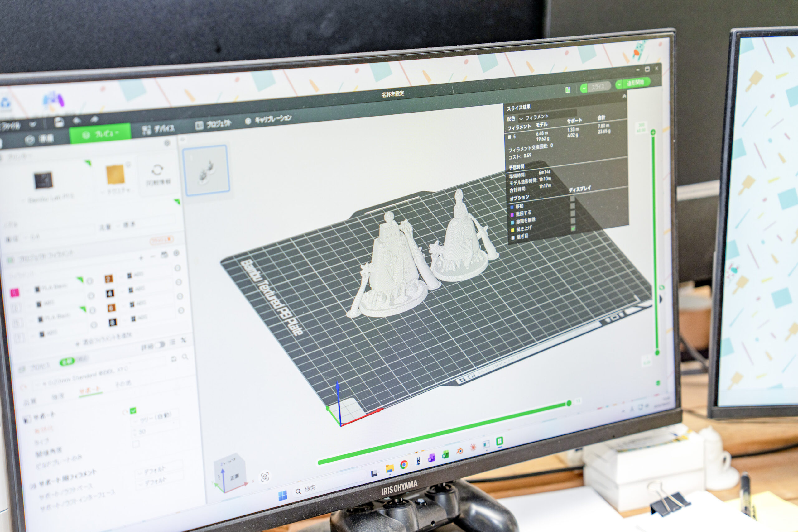Toggle the サポート enable checkbox
The width and height of the screenshot is (798, 532).
[x=133, y=410]
